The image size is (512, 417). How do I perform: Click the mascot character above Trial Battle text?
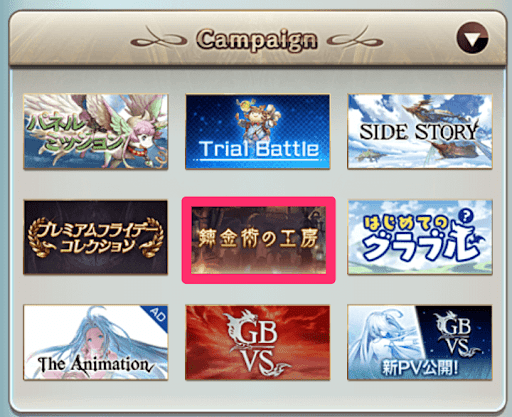[x=257, y=121]
